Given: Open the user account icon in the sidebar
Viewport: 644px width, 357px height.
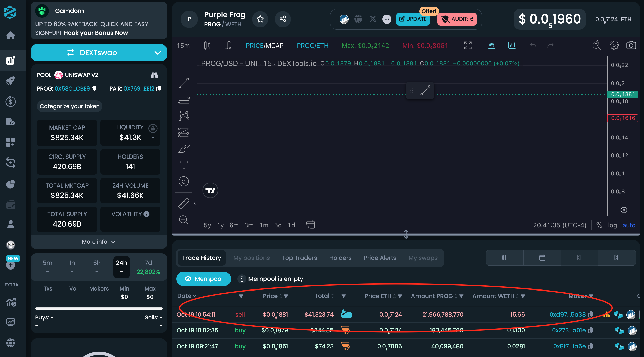Looking at the screenshot, I should (11, 224).
